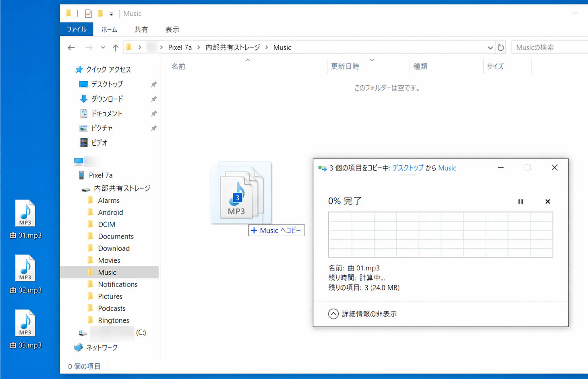Unpin ドキュメント from quick access
Screen dimensions: 588x379
(153, 113)
